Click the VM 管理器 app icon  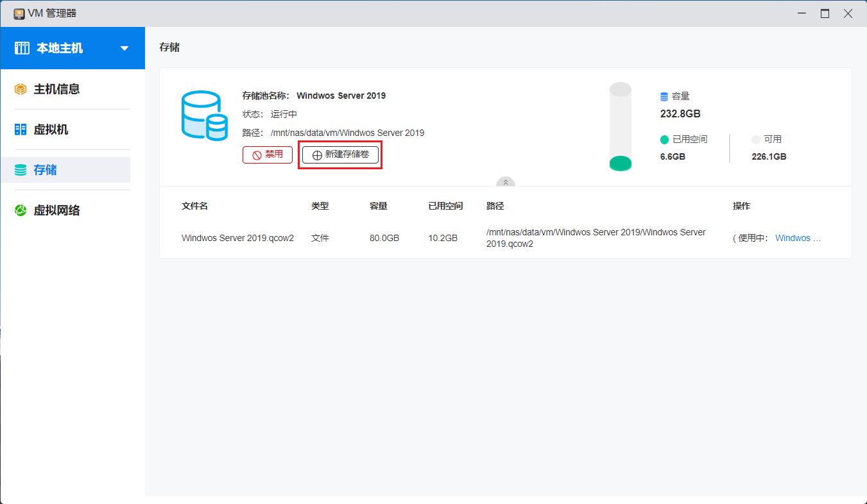(x=19, y=13)
